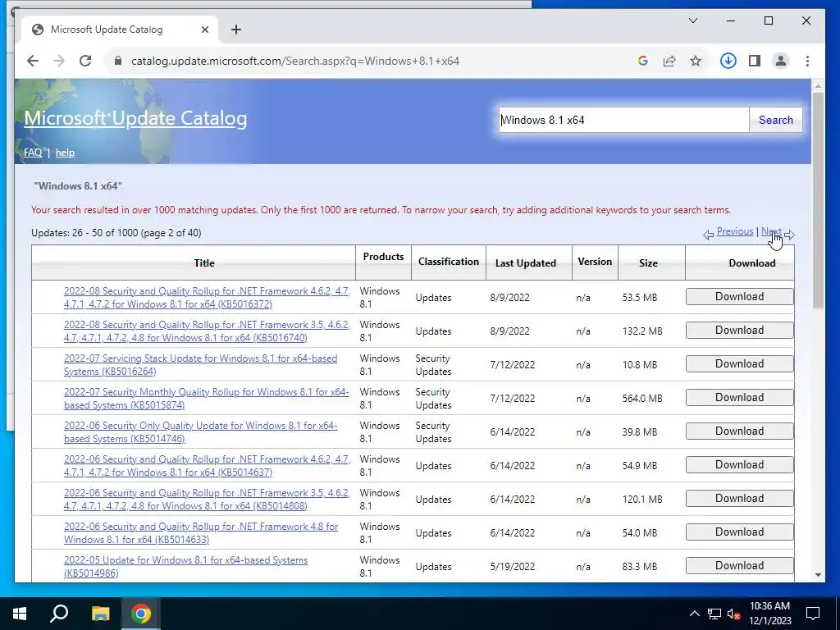Image resolution: width=840 pixels, height=630 pixels.
Task: Open File Explorer from the taskbar
Action: [x=100, y=614]
